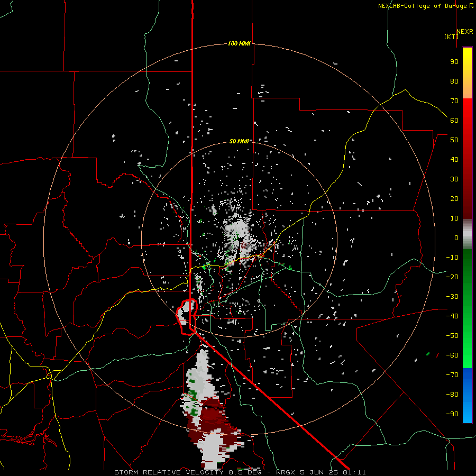476x476 pixels.
Task: Click the 100 NMI range ring label
Action: (239, 44)
